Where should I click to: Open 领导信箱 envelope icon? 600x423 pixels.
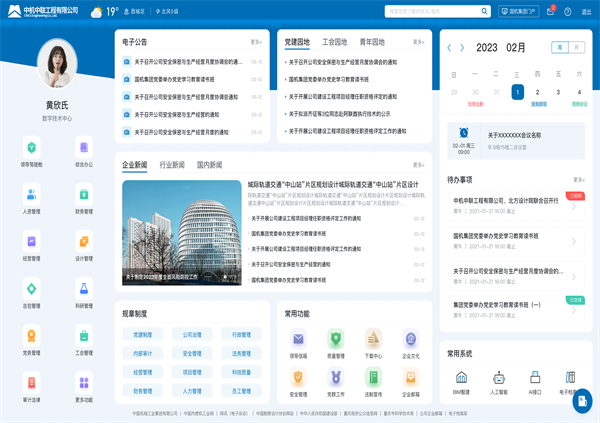pyautogui.click(x=298, y=339)
